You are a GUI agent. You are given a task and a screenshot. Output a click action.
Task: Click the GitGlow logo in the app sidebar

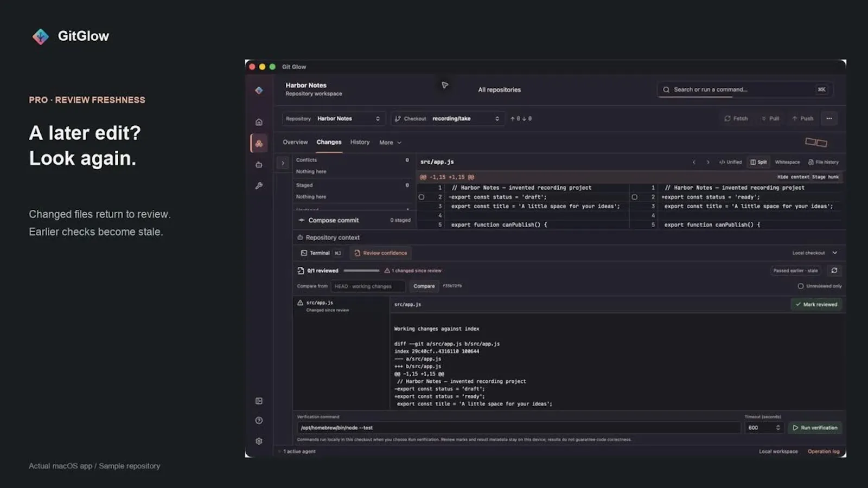click(259, 90)
